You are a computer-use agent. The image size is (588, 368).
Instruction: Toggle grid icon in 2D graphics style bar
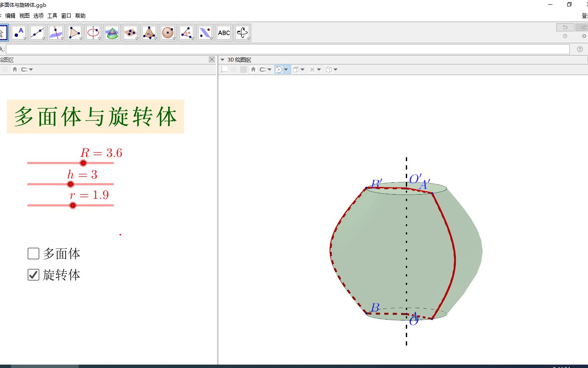5,70
